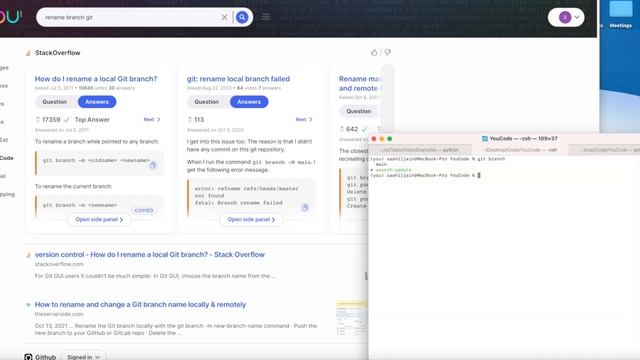Click into the 'rename branch git' search field
This screenshot has width=640, height=360.
pyautogui.click(x=131, y=17)
